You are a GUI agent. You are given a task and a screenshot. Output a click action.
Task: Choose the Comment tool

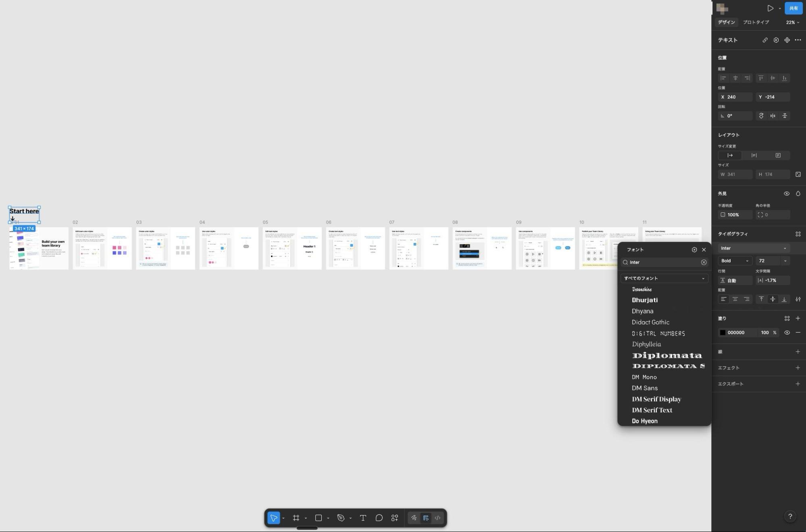click(x=379, y=518)
